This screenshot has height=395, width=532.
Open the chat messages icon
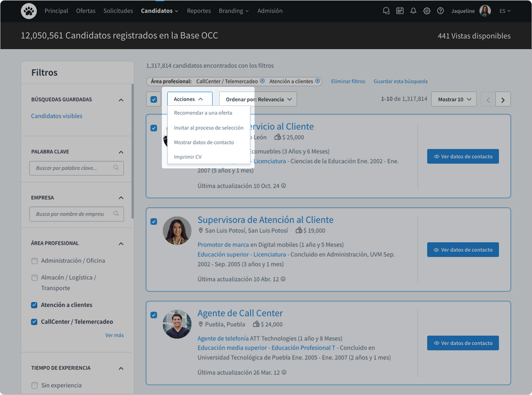pyautogui.click(x=386, y=11)
